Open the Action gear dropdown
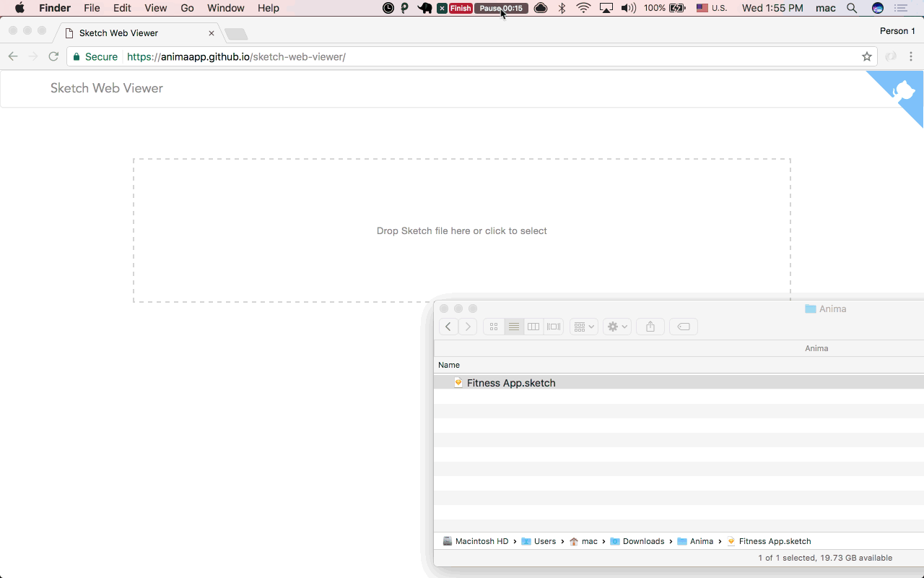This screenshot has width=924, height=578. click(x=616, y=327)
